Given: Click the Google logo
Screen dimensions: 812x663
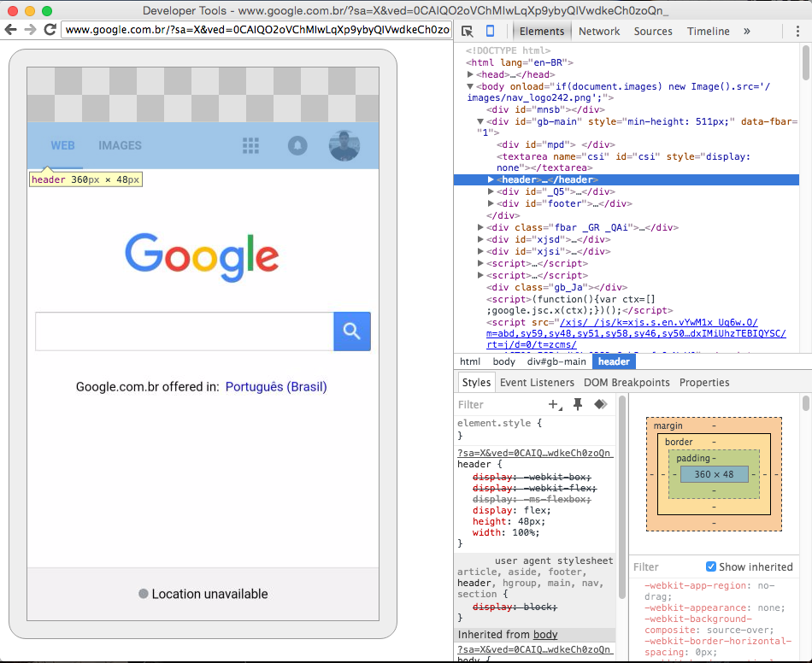Looking at the screenshot, I should point(202,257).
